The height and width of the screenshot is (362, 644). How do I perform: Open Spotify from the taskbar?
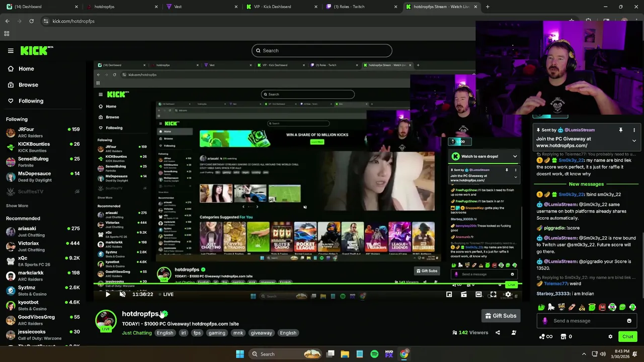[x=374, y=354]
